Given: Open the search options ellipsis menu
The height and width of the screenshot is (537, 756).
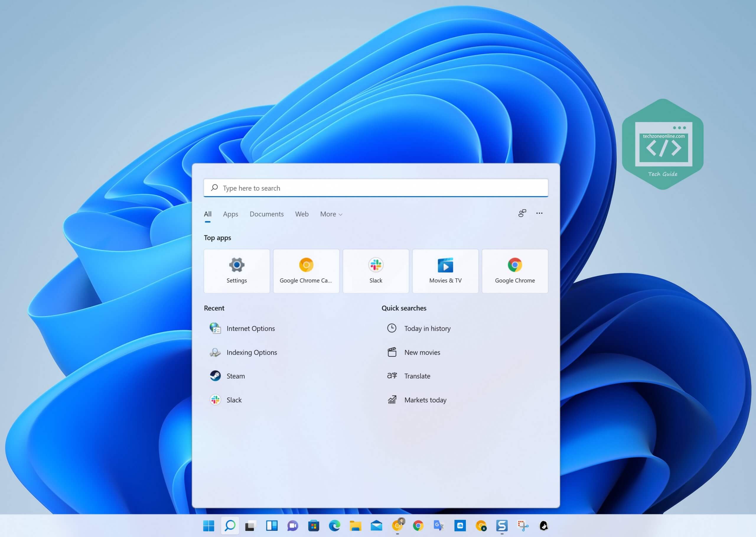Looking at the screenshot, I should 539,213.
